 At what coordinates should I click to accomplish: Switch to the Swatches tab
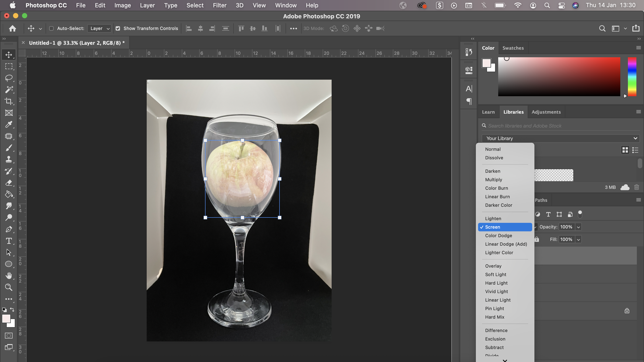pyautogui.click(x=513, y=48)
